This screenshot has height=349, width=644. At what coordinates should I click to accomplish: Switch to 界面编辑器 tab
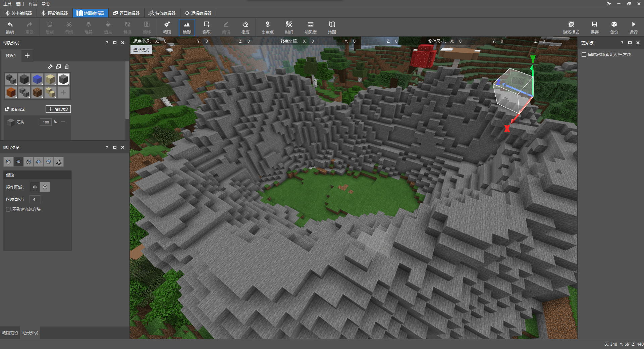pos(126,13)
